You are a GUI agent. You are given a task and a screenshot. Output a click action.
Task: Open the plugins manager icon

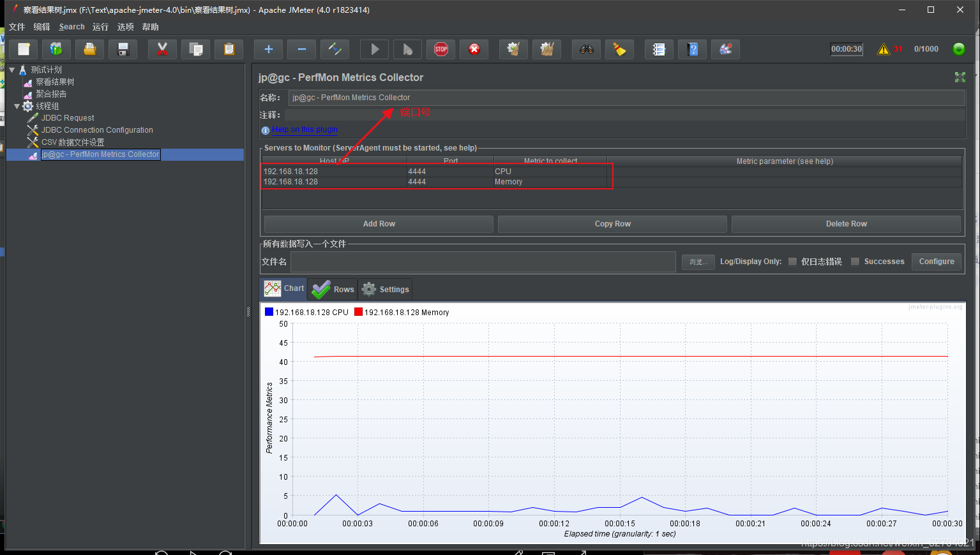(726, 49)
